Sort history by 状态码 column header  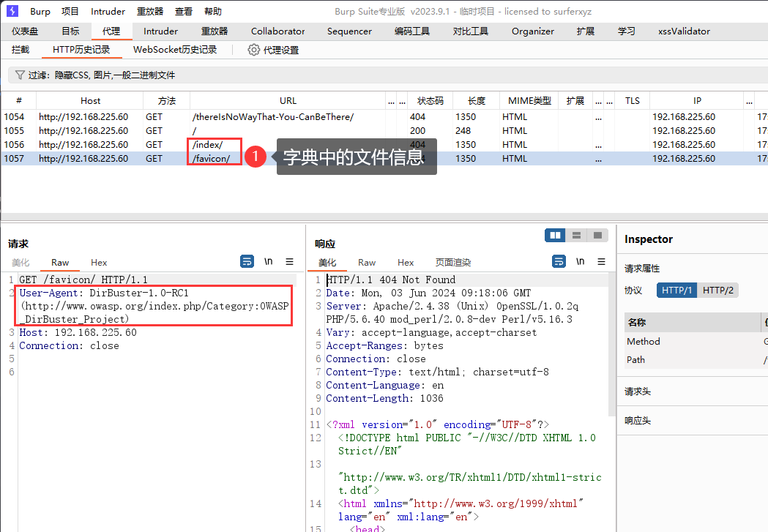(430, 100)
